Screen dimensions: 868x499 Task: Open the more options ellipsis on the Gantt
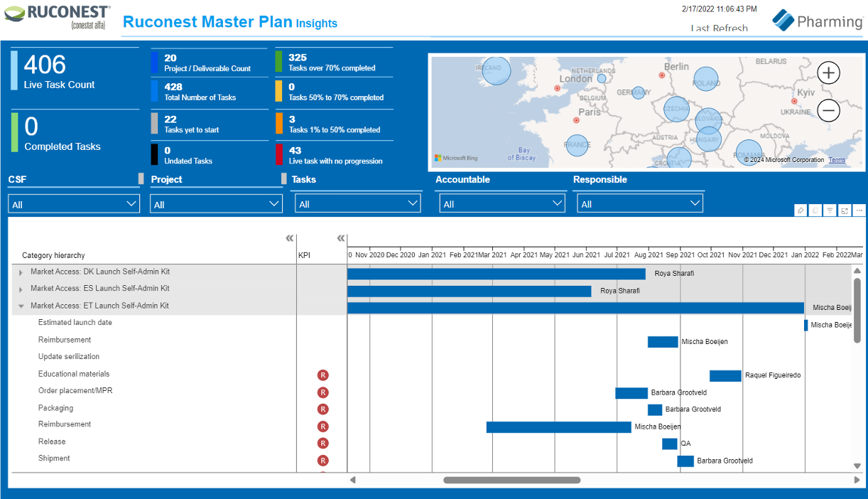click(x=859, y=210)
